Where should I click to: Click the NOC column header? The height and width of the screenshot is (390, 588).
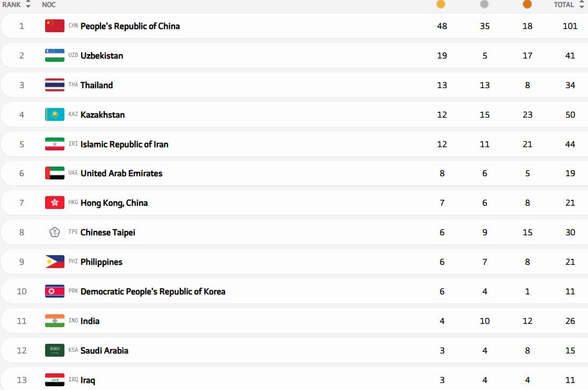pyautogui.click(x=49, y=5)
